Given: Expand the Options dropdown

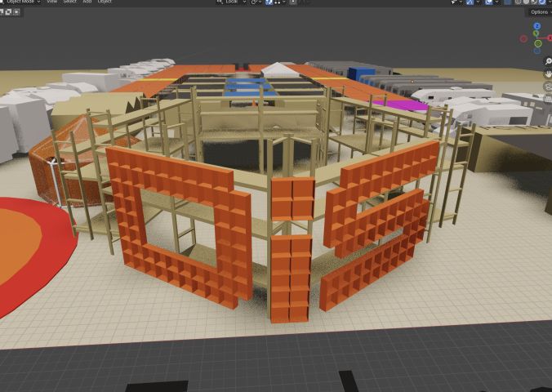Looking at the screenshot, I should tap(539, 12).
